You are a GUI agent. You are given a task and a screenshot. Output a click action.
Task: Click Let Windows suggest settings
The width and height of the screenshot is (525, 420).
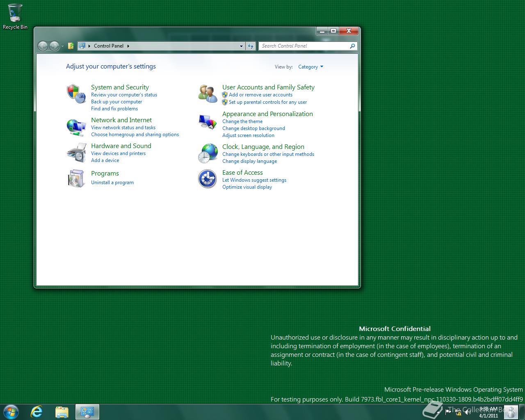click(x=254, y=180)
